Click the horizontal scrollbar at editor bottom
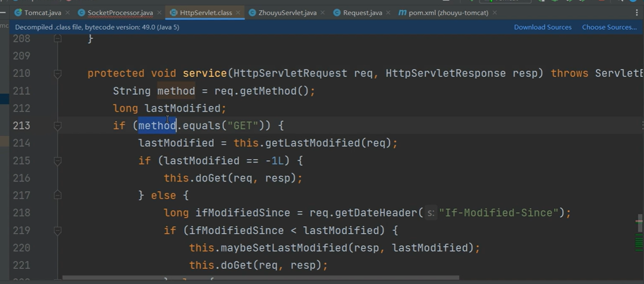Viewport: 644px width, 284px height. (260, 278)
